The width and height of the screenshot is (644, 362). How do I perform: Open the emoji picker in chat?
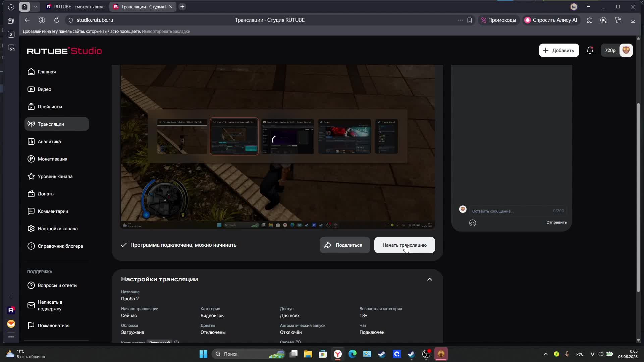473,223
